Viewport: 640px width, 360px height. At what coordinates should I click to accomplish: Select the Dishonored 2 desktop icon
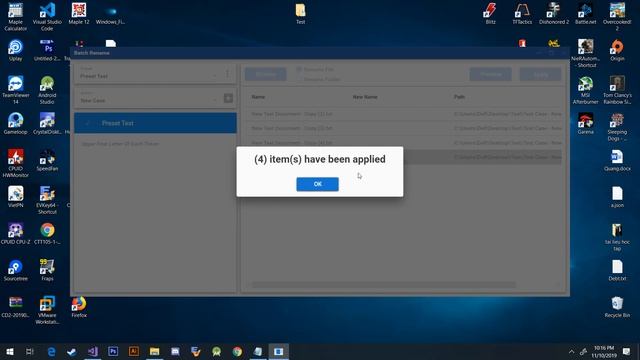[554, 14]
